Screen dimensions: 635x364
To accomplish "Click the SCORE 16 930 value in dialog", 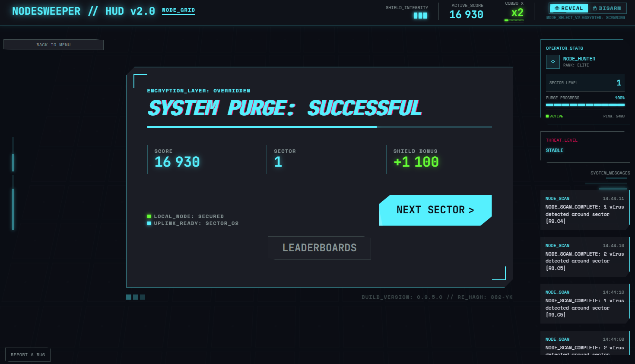I will click(x=177, y=162).
